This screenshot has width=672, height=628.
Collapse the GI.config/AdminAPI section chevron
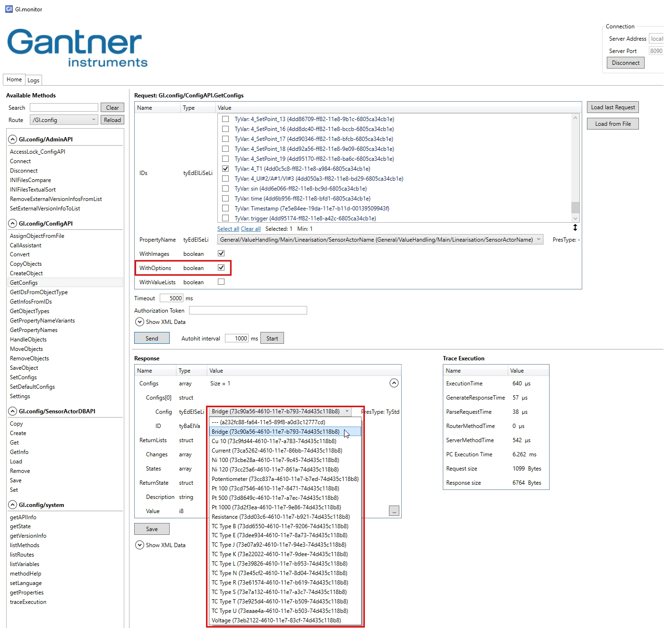[13, 140]
